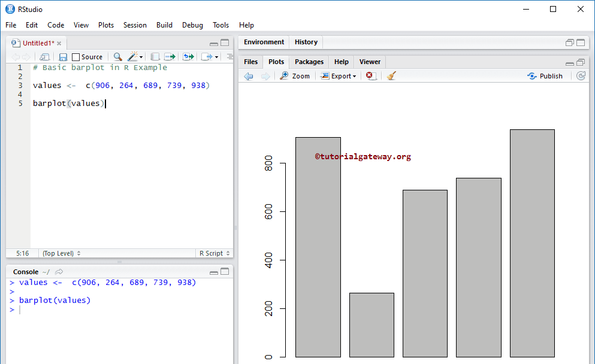Open the Session menu

coord(135,25)
